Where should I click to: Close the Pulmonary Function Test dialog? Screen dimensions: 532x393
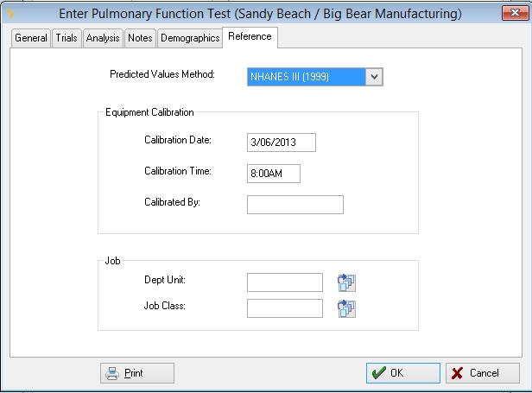click(515, 13)
